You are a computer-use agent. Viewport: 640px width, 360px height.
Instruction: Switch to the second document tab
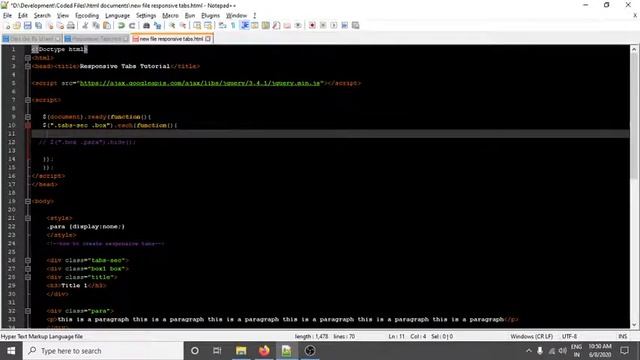pos(96,39)
